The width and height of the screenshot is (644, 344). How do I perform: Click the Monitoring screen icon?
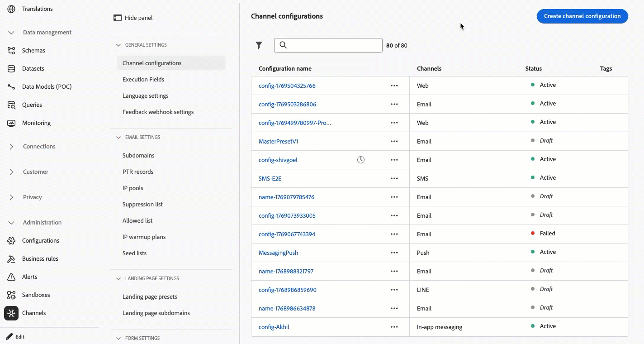pyautogui.click(x=11, y=123)
